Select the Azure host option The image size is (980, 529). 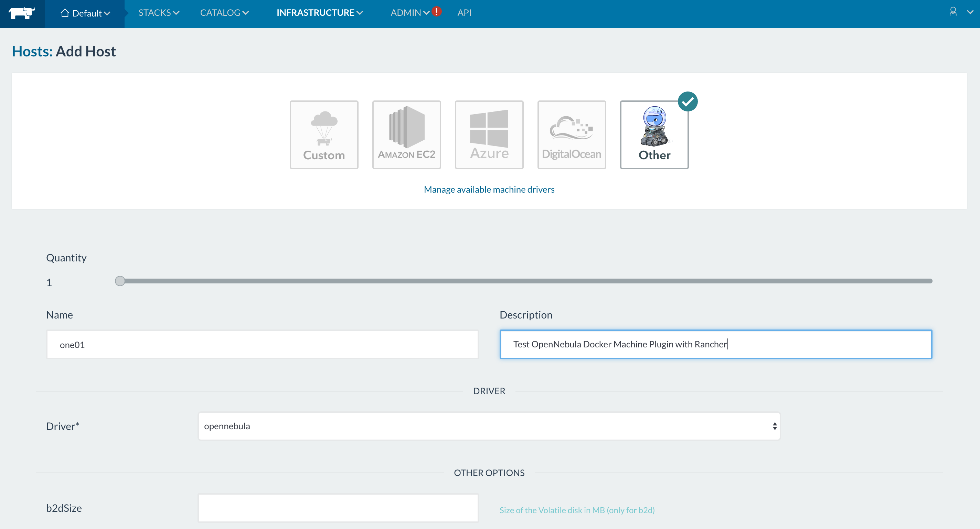point(489,134)
